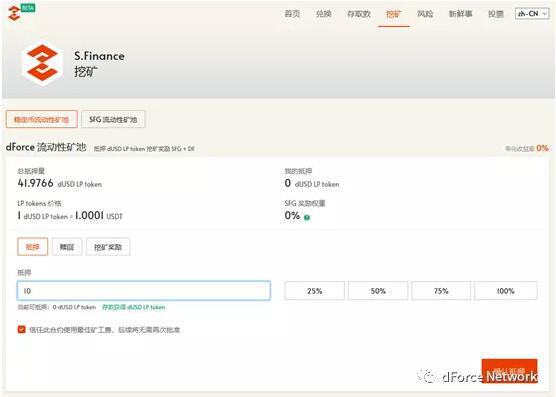Viewport: 556px width, 397px height.
Task: Toggle the trust contract checkbox
Action: 21,329
